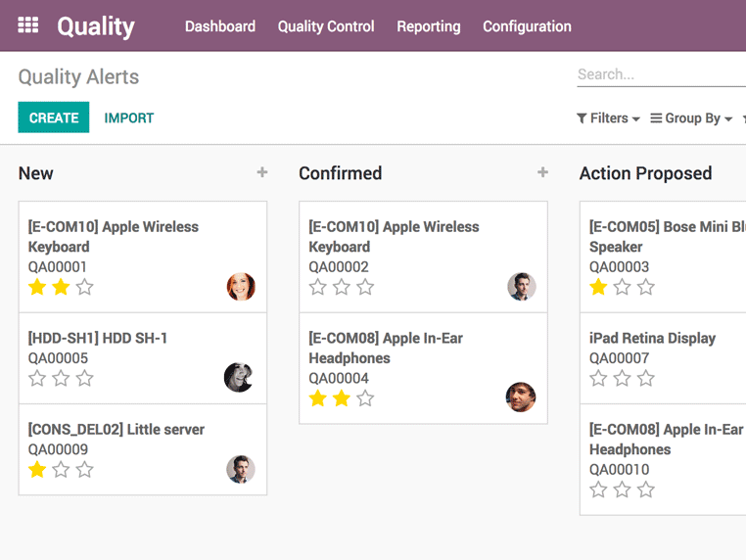Set second star on QA00003 Bose card
Image resolution: width=746 pixels, height=560 pixels.
point(622,287)
